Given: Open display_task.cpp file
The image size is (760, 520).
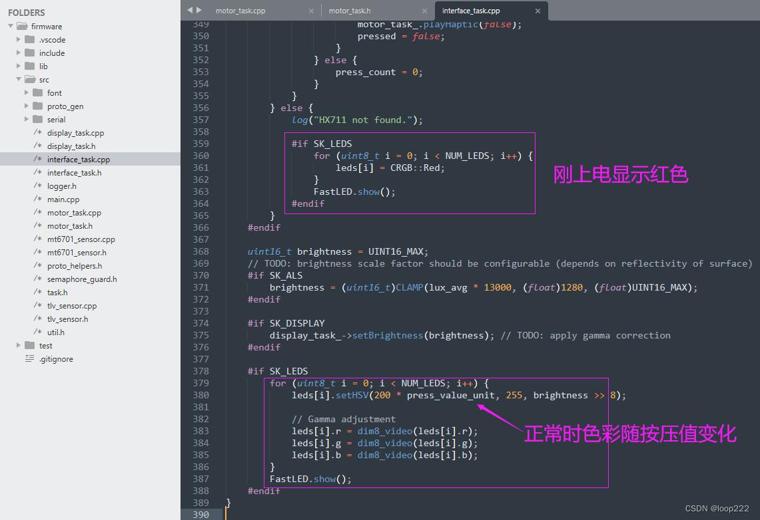Looking at the screenshot, I should (76, 132).
